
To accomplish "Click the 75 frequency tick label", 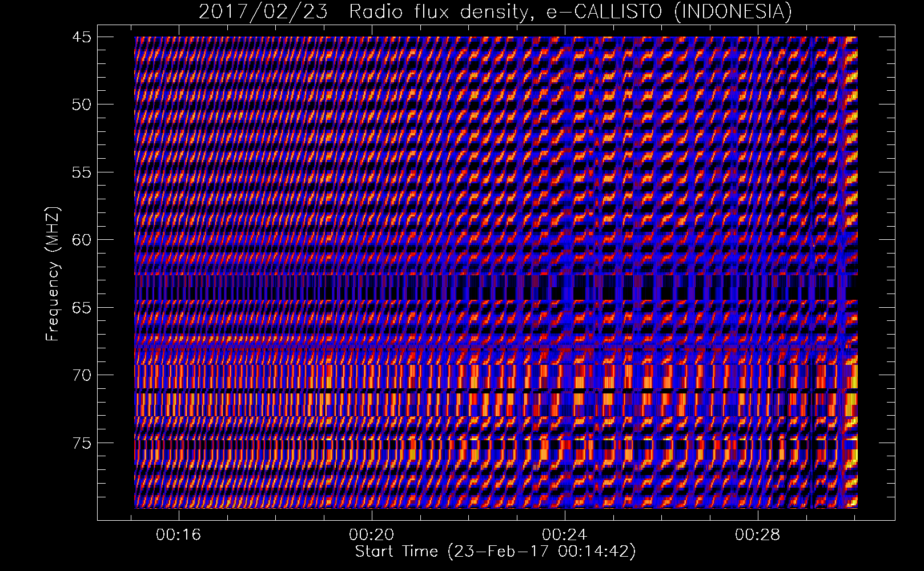I will (81, 443).
